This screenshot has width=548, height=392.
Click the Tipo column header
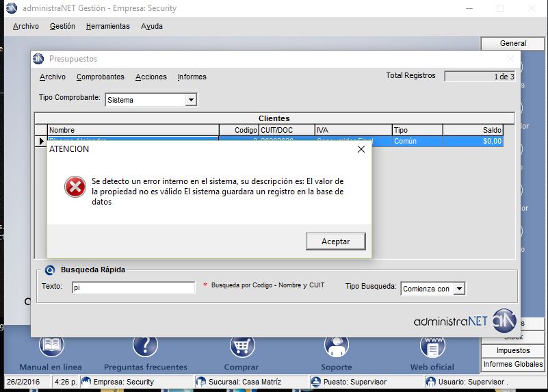[x=417, y=130]
